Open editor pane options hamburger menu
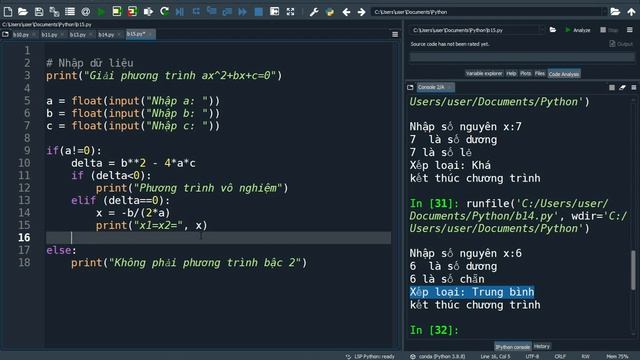 (395, 35)
